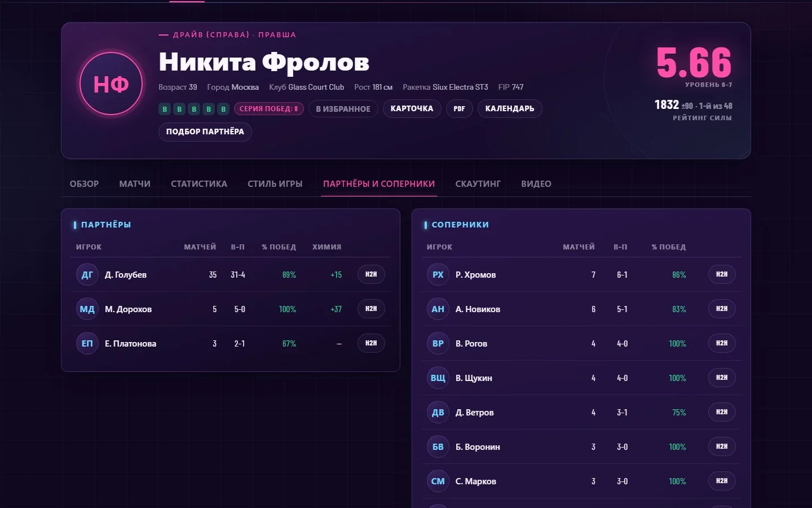Click the ЕП avatar of Е. Платонова
This screenshot has height=508, width=812.
coord(87,344)
